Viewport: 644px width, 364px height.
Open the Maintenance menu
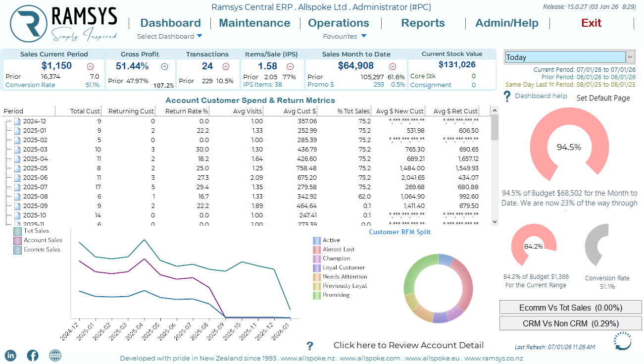tap(254, 23)
